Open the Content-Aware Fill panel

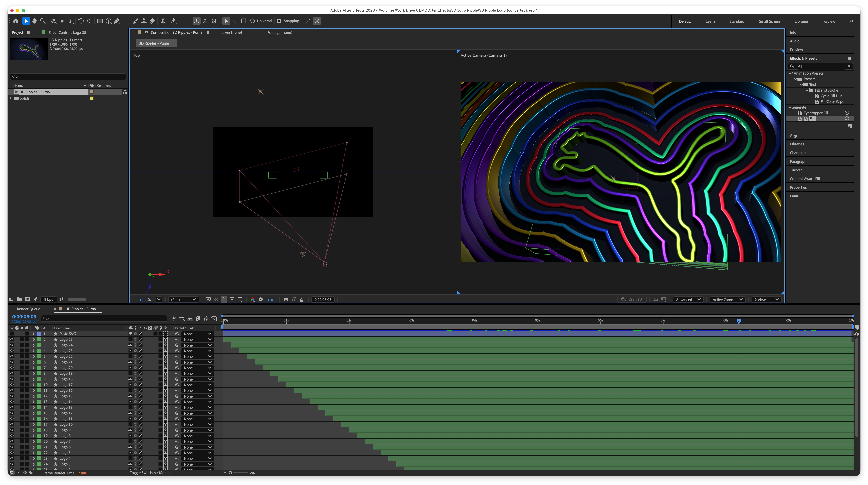pyautogui.click(x=805, y=179)
